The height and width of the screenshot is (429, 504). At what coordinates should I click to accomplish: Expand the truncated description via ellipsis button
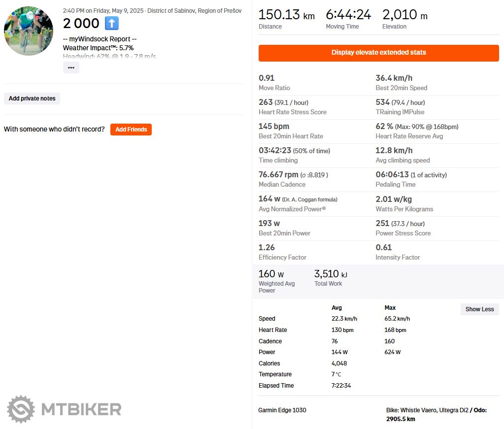point(71,67)
